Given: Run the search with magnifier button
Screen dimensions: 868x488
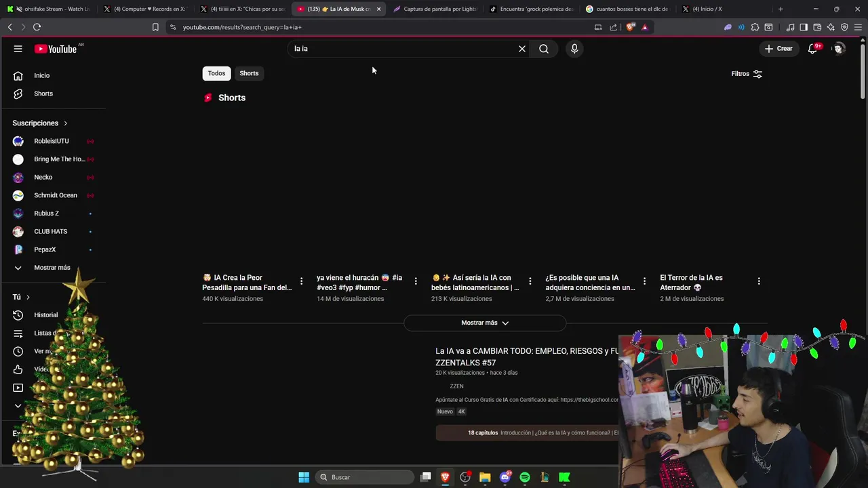Looking at the screenshot, I should [544, 49].
